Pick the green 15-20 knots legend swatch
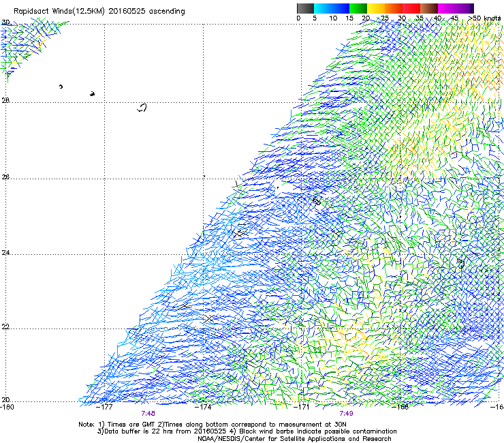 point(358,8)
